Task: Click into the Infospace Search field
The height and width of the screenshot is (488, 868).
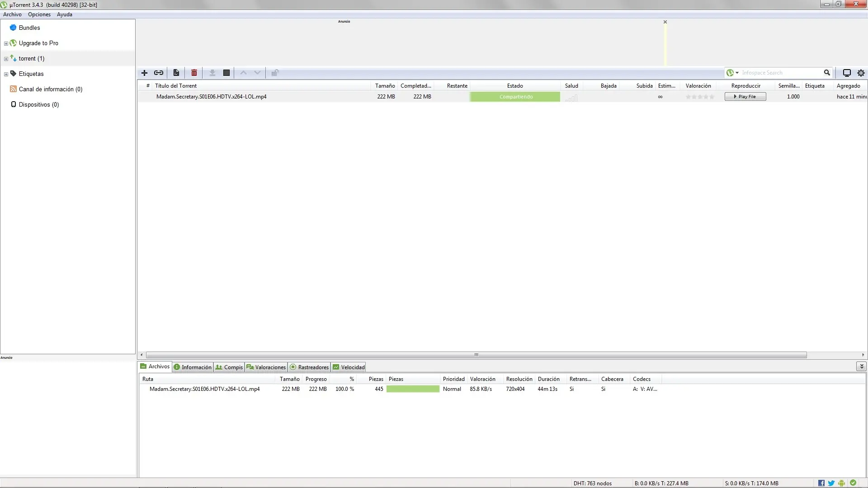Action: [x=781, y=73]
